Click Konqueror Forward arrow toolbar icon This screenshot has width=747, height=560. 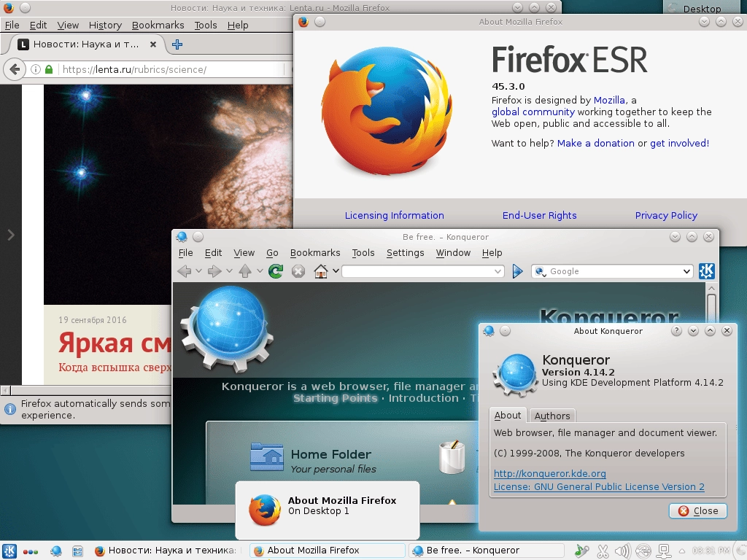pyautogui.click(x=214, y=271)
